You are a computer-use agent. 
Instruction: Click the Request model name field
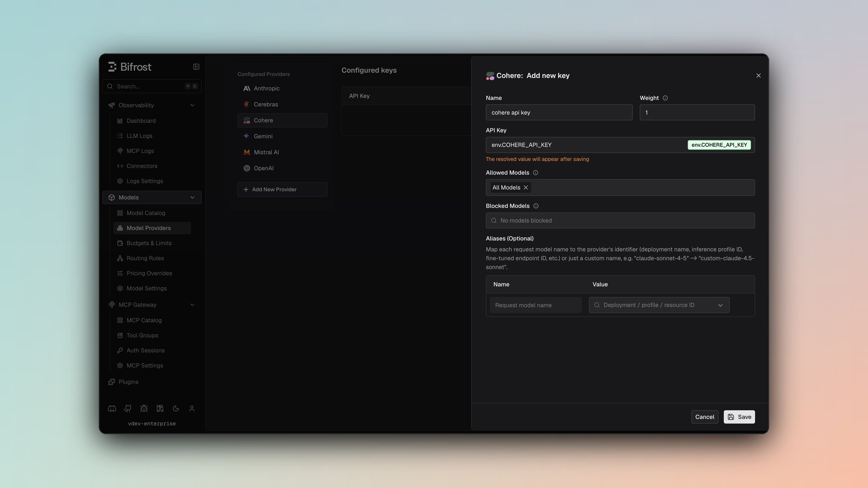coord(536,305)
